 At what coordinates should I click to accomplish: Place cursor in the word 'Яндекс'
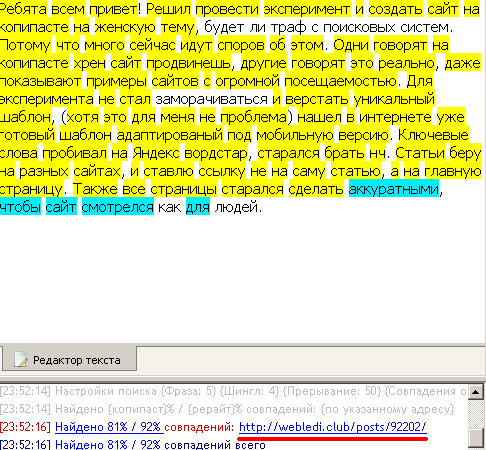click(156, 153)
